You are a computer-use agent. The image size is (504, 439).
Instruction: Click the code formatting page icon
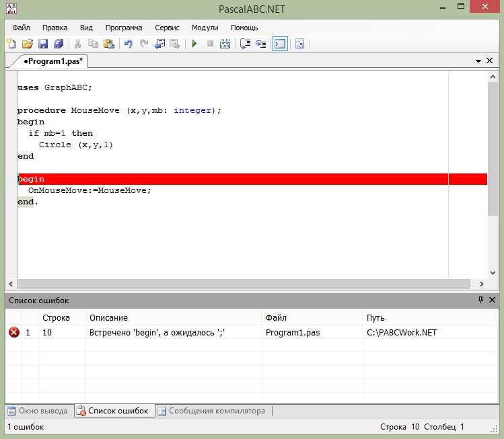299,44
